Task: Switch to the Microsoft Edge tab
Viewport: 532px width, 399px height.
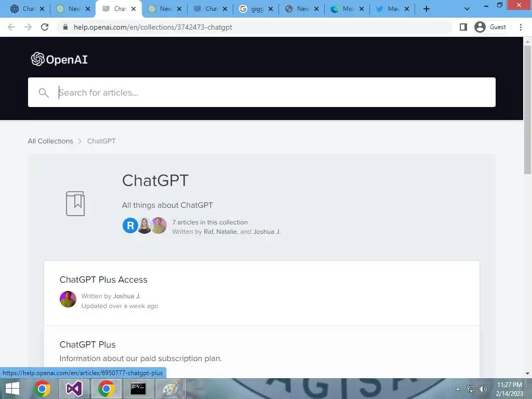Action: (343, 9)
